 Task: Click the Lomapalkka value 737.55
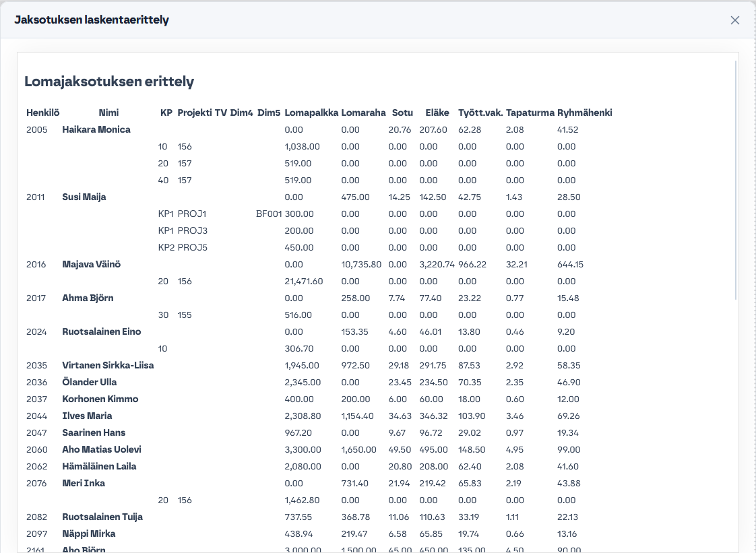point(298,518)
